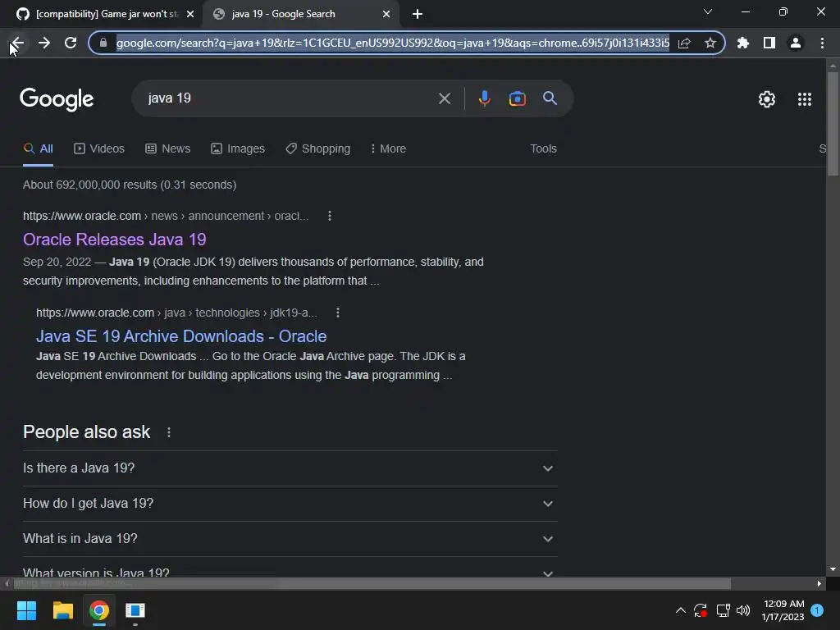Close the GitHub compatibility tab
This screenshot has width=840, height=630.
190,14
